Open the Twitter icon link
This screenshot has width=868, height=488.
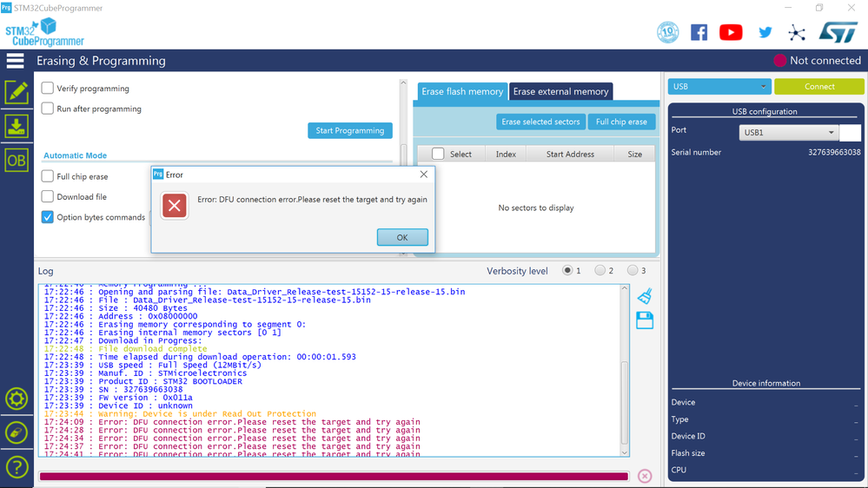click(x=765, y=33)
